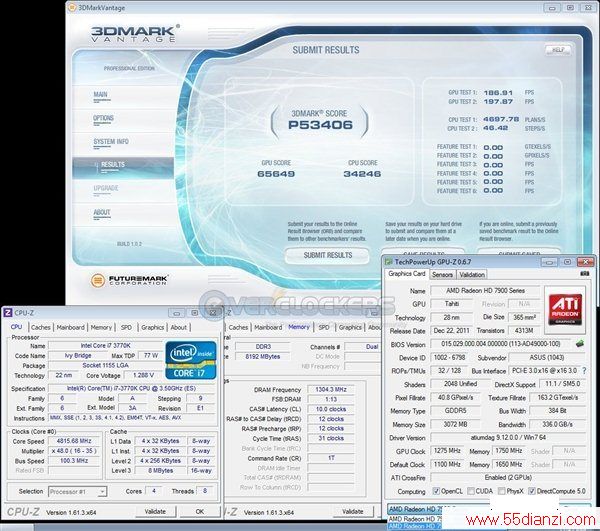The width and height of the screenshot is (600, 531).
Task: Click the 3DMark score P53406
Action: tap(320, 125)
